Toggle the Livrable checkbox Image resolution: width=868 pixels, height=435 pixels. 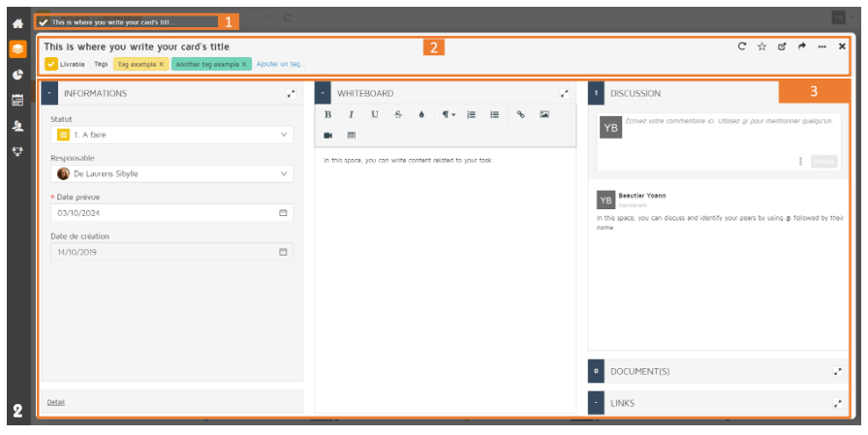point(50,64)
